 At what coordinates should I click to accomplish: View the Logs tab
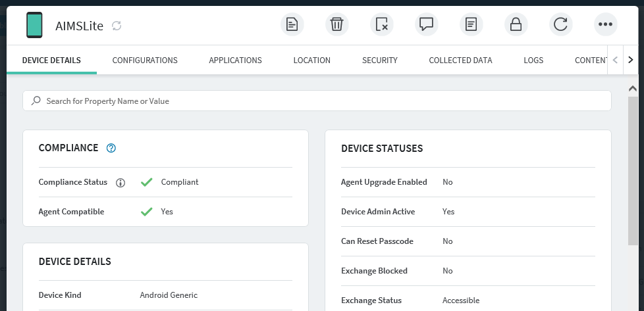533,60
